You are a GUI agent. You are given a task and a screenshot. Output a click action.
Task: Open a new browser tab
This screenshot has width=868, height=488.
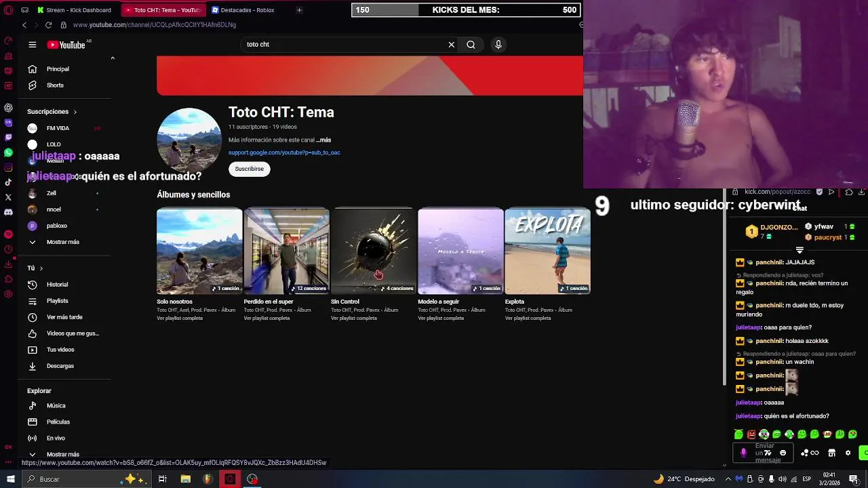tap(299, 10)
